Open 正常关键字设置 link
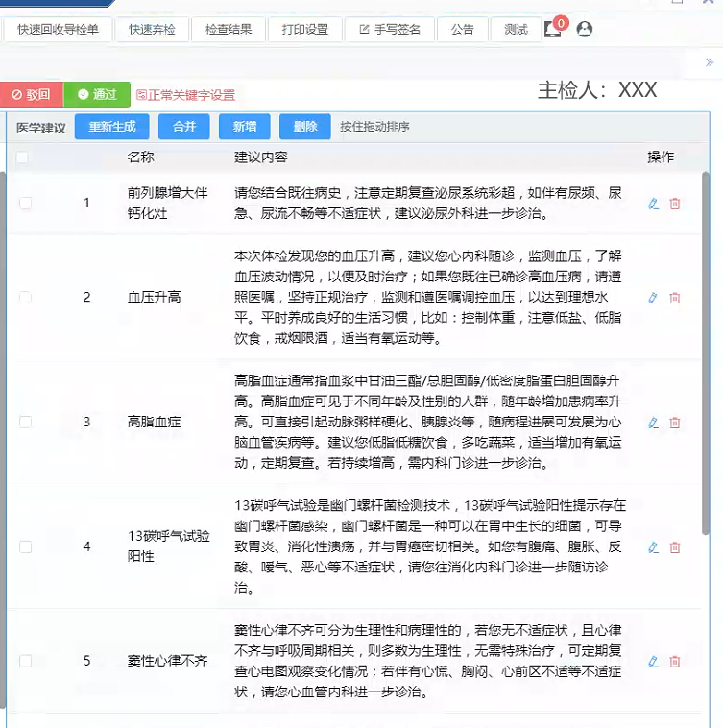The height and width of the screenshot is (728, 723). click(185, 95)
